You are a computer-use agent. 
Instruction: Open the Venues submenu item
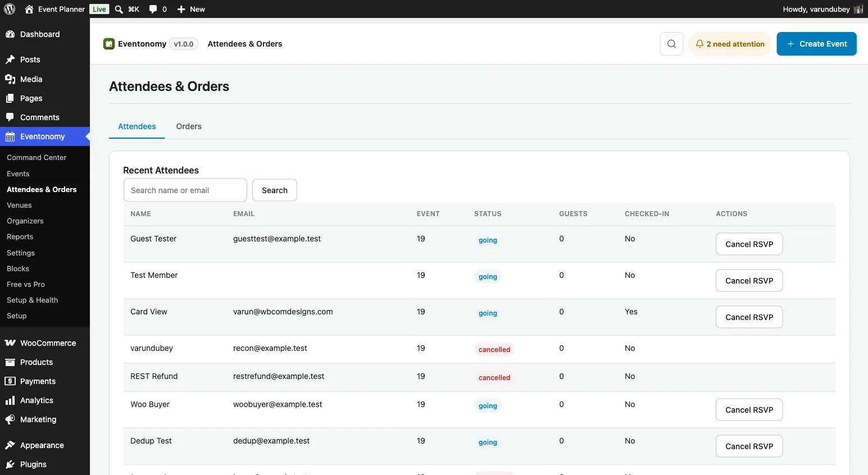19,205
